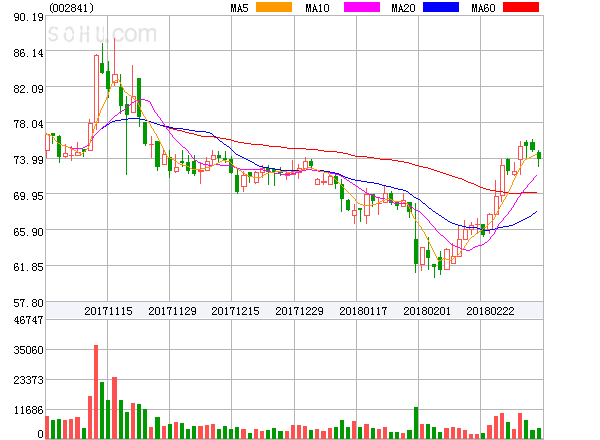This screenshot has height=440, width=600.
Task: Click the 20171215 date label
Action: [235, 311]
